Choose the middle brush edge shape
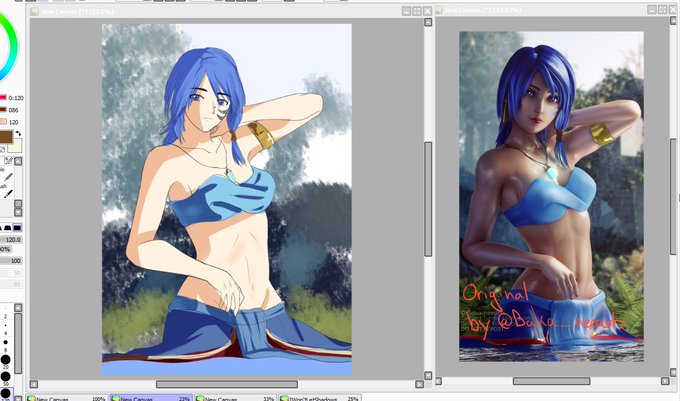The height and width of the screenshot is (401, 680). click(x=8, y=228)
